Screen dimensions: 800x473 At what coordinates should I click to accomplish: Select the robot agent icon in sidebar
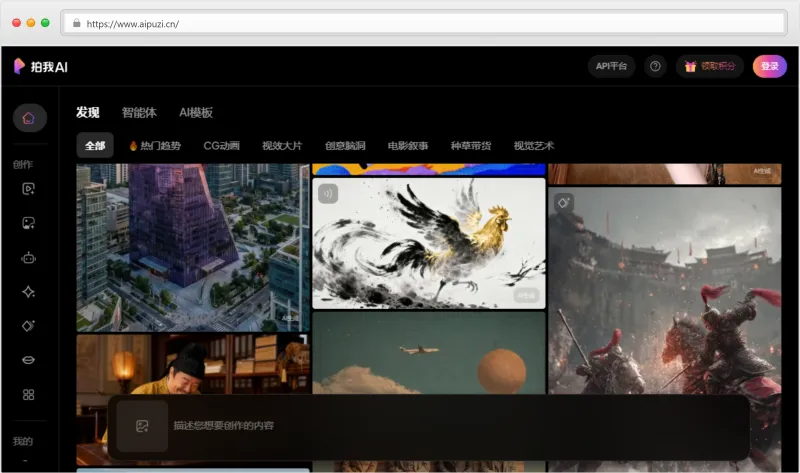(x=29, y=257)
